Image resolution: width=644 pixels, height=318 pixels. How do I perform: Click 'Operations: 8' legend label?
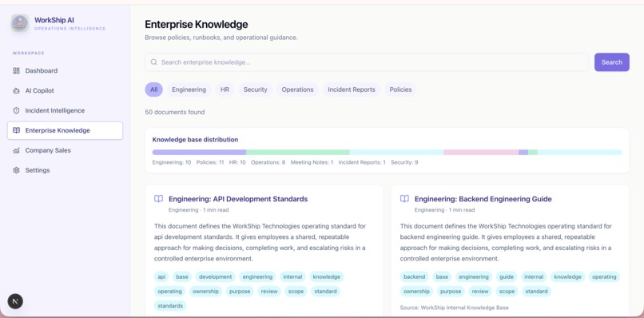pyautogui.click(x=268, y=162)
